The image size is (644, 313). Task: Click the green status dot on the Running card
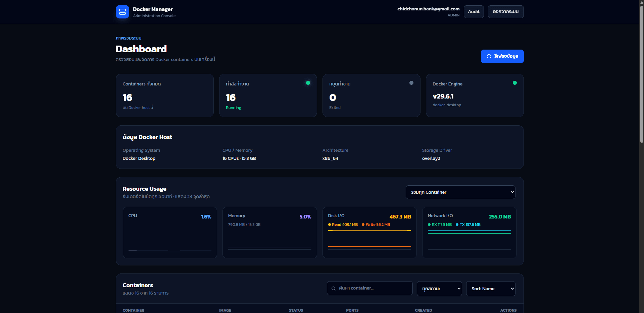(308, 83)
